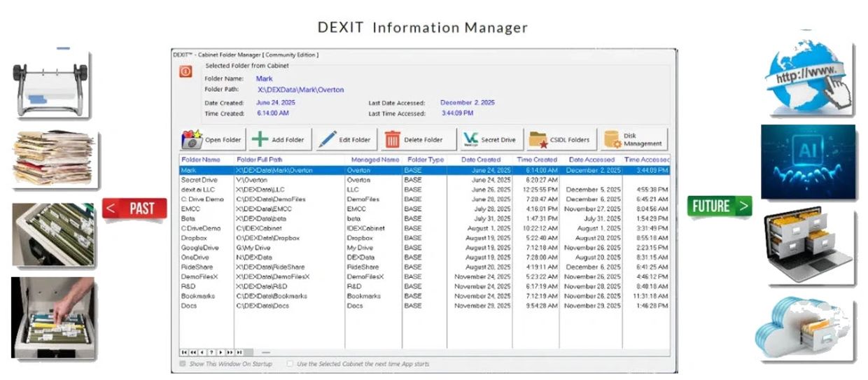Click the green FUTURE arrow button
The height and width of the screenshot is (380, 868).
(x=719, y=206)
